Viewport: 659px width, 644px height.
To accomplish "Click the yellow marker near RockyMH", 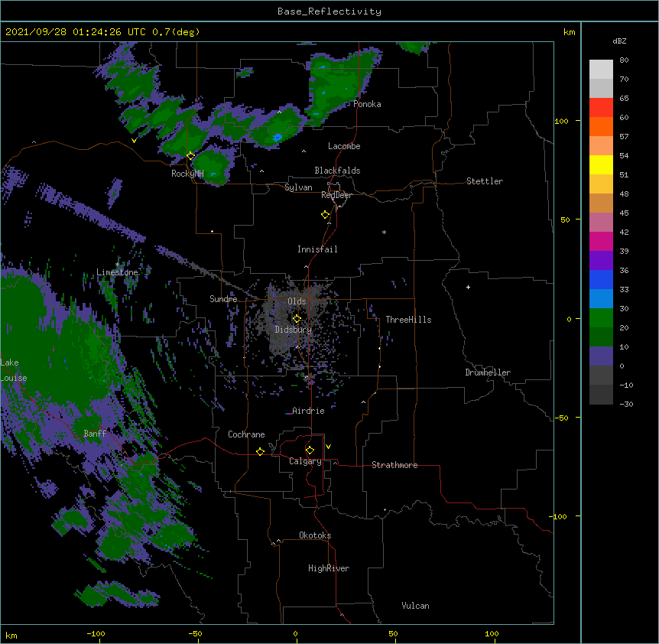I will pos(191,156).
